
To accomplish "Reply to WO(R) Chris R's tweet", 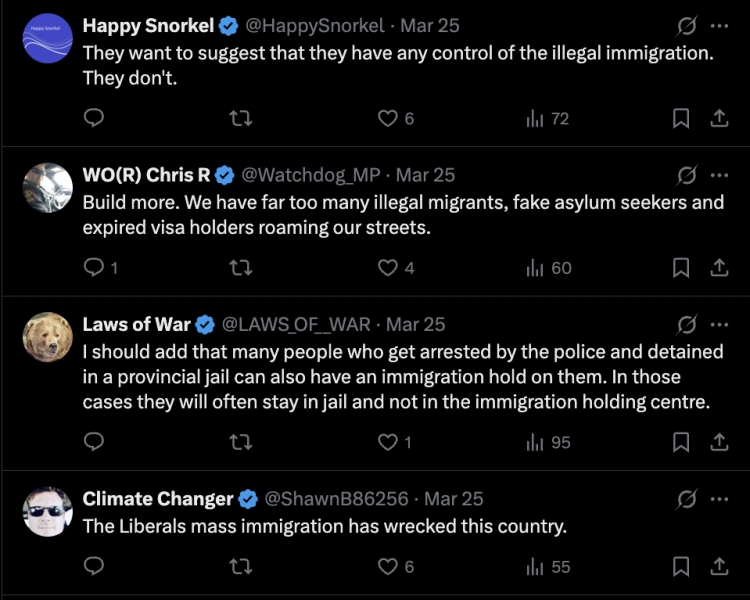I will tap(94, 267).
